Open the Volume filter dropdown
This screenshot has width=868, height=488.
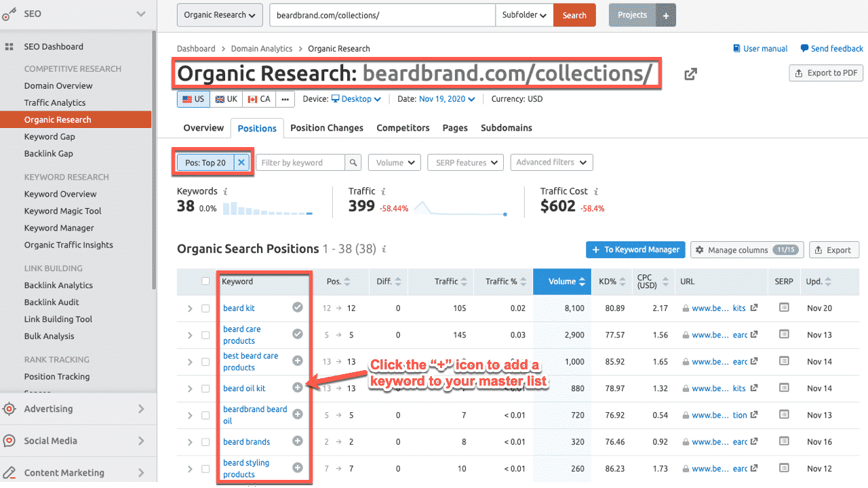coord(394,163)
